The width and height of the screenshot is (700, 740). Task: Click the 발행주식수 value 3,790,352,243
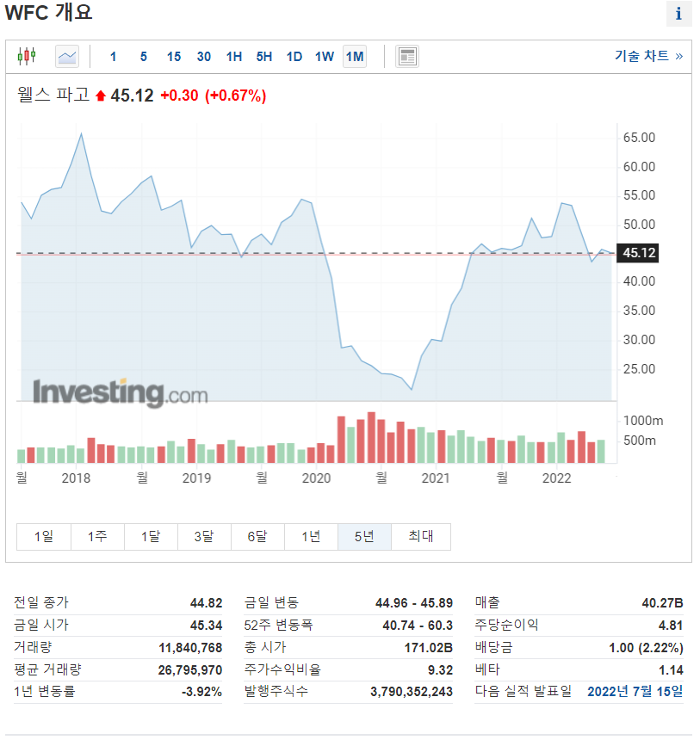[412, 693]
